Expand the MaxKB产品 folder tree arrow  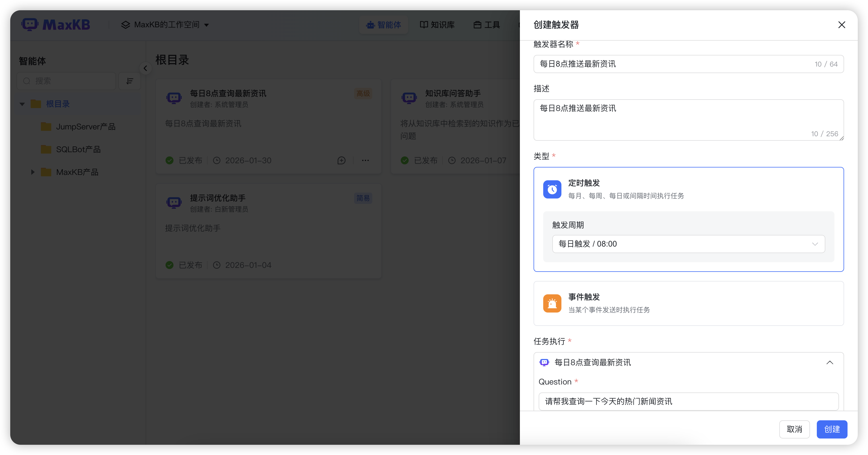33,172
